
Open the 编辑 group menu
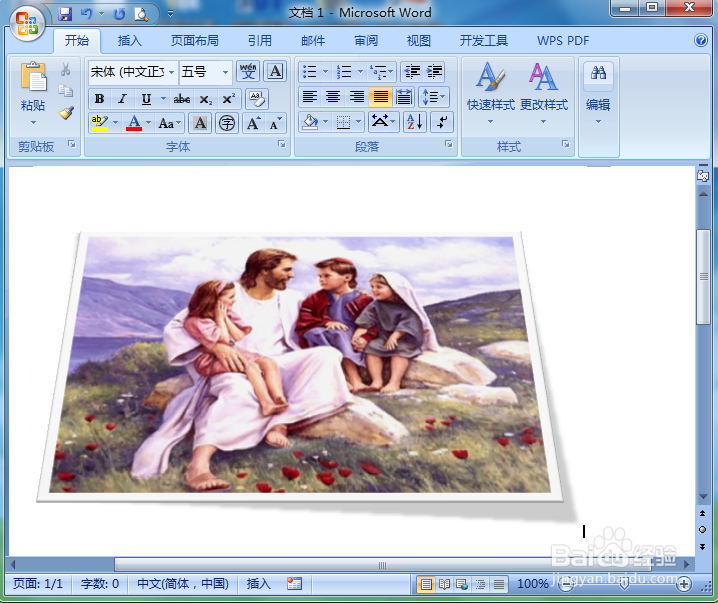(x=598, y=94)
